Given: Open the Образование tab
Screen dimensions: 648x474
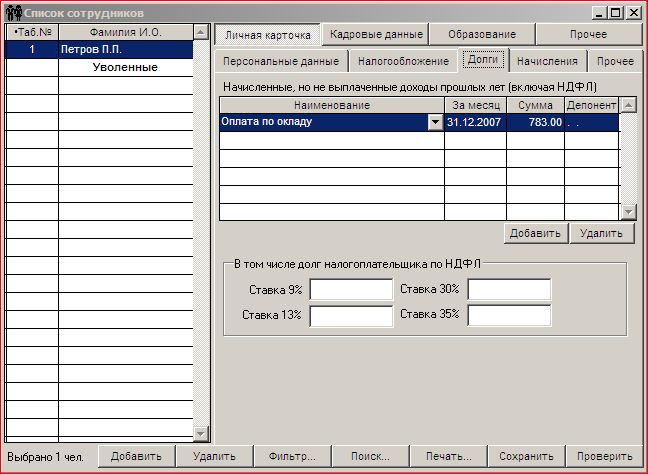Looking at the screenshot, I should tap(482, 35).
